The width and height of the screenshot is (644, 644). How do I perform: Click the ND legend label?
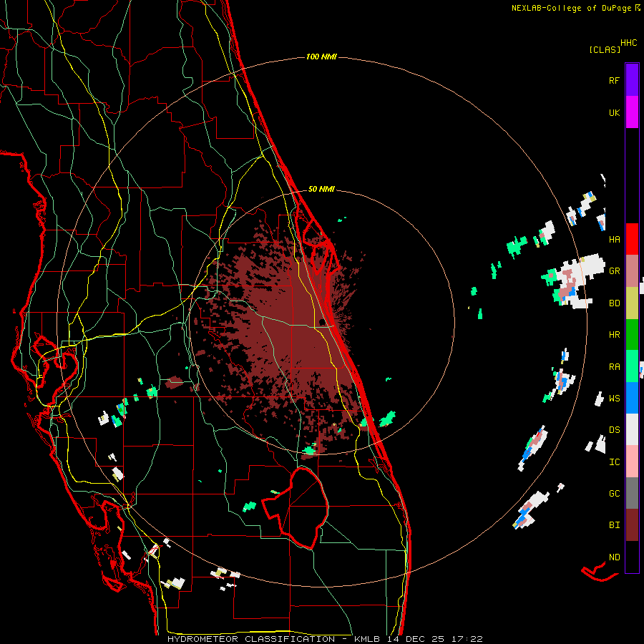click(x=614, y=557)
